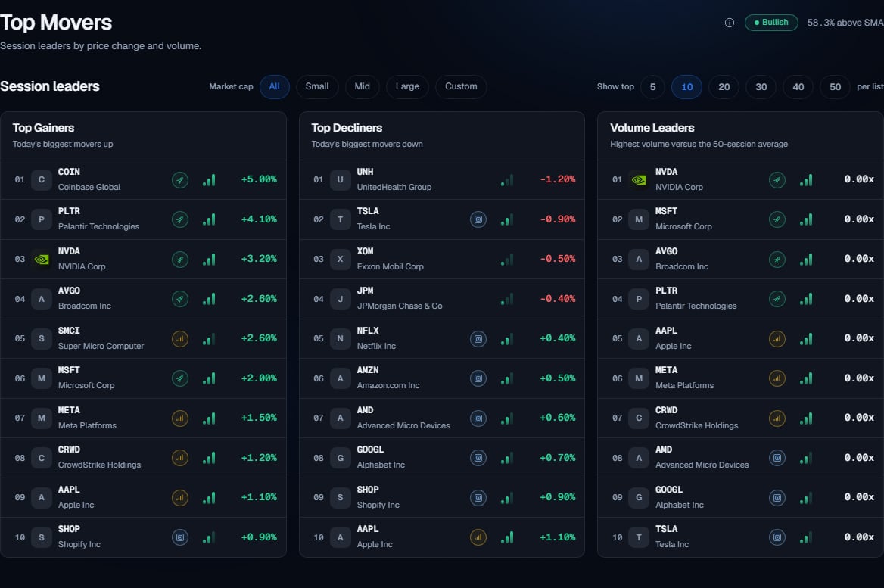Show top 50 per list
This screenshot has width=884, height=588.
coord(835,87)
